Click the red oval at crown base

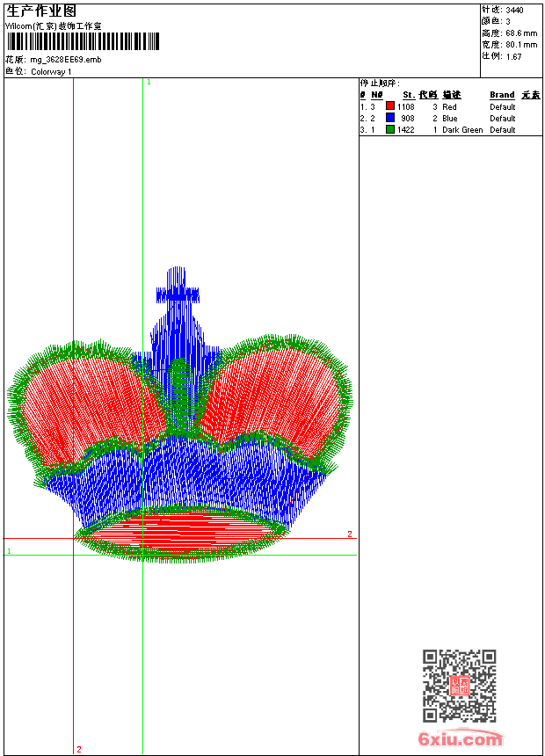pos(180,531)
